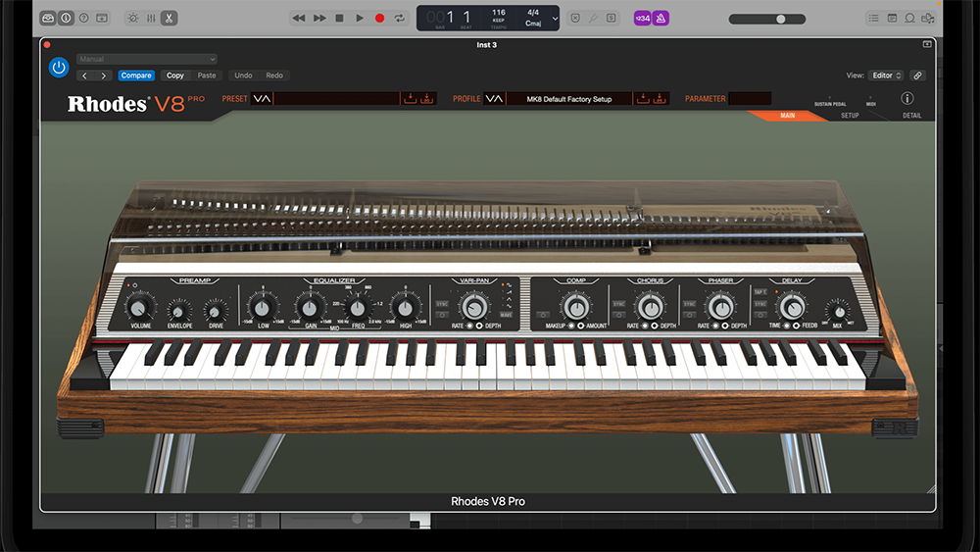Toggle the plugin power bypass button
Viewport: 980px width, 552px height.
tap(59, 68)
